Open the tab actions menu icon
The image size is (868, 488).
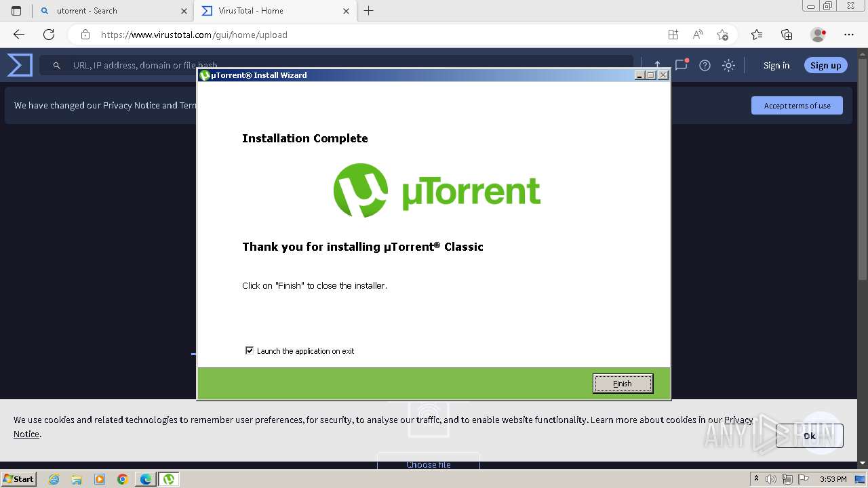point(16,11)
